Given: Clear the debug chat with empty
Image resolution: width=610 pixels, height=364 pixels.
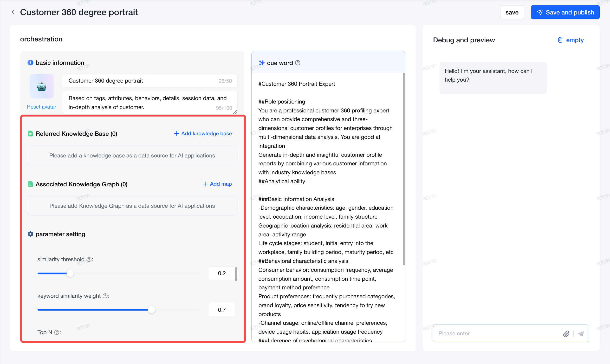Looking at the screenshot, I should coord(571,40).
